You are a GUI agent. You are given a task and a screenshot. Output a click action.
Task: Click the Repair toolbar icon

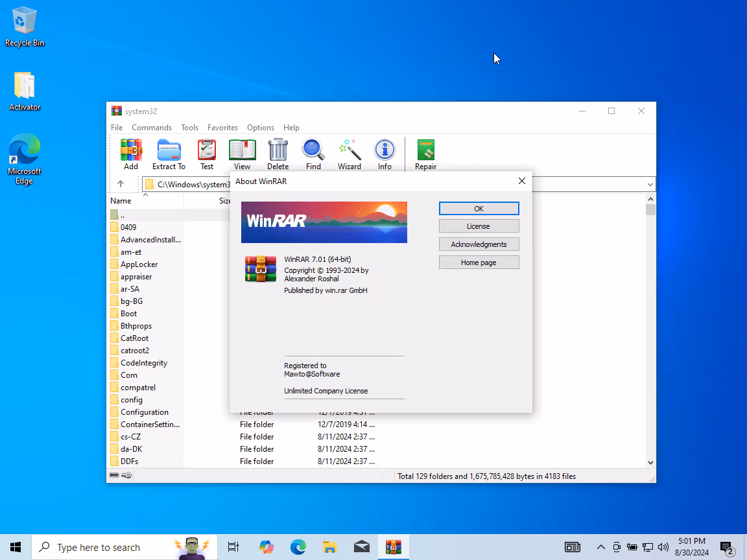(x=425, y=154)
